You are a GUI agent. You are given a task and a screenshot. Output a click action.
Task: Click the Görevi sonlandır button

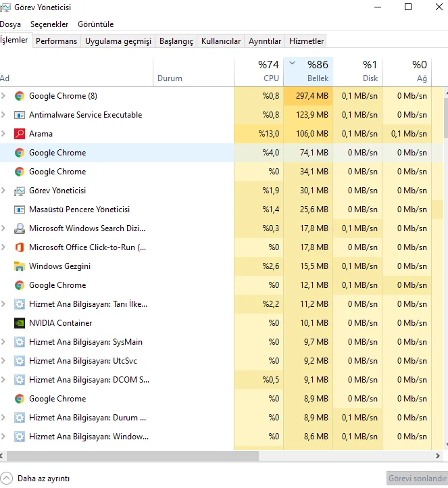tap(416, 479)
